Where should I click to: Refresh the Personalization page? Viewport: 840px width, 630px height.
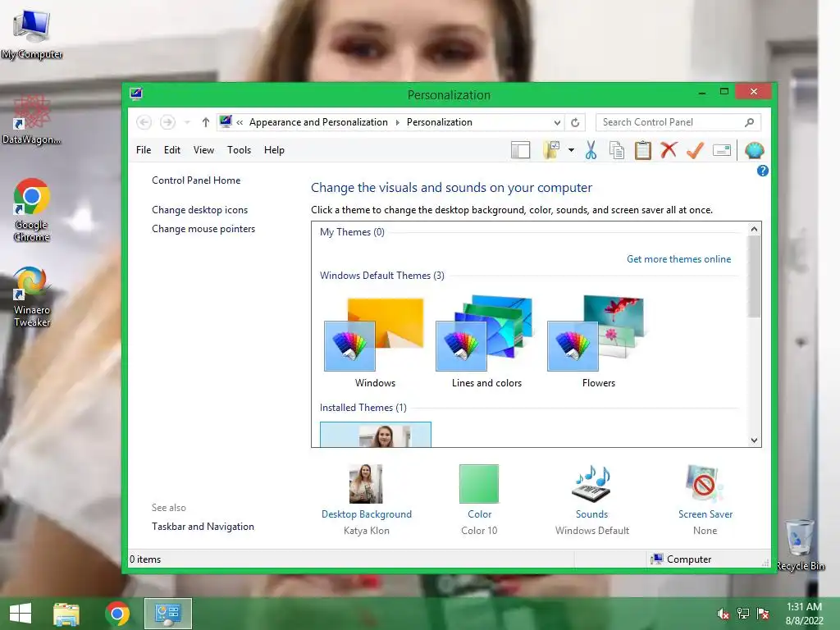575,122
